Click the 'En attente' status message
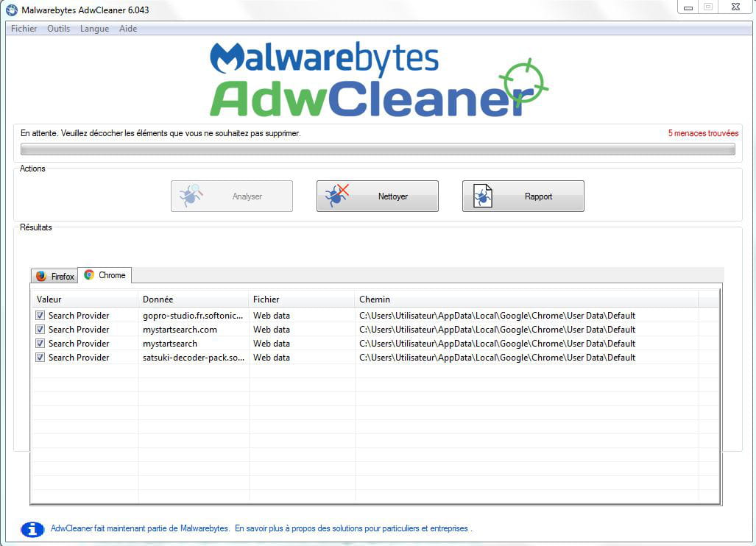The width and height of the screenshot is (756, 546). 160,133
